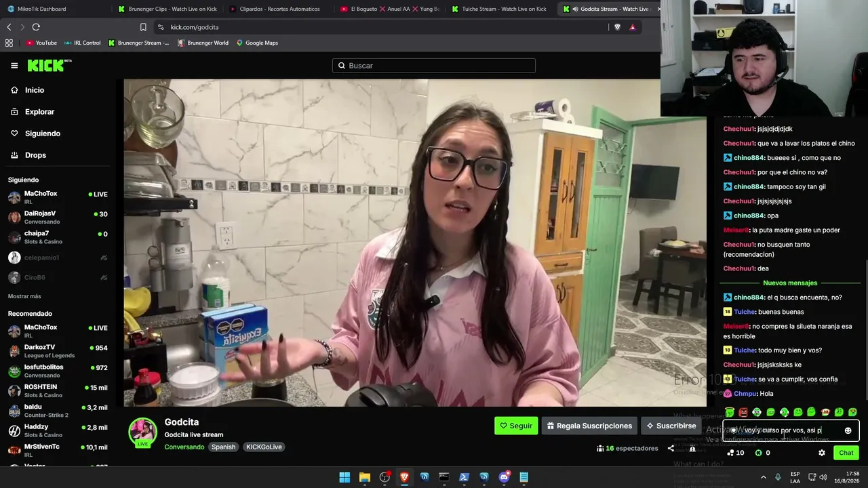Image resolution: width=868 pixels, height=488 pixels.
Task: Switch to Tulche Stream tab
Action: tap(499, 9)
